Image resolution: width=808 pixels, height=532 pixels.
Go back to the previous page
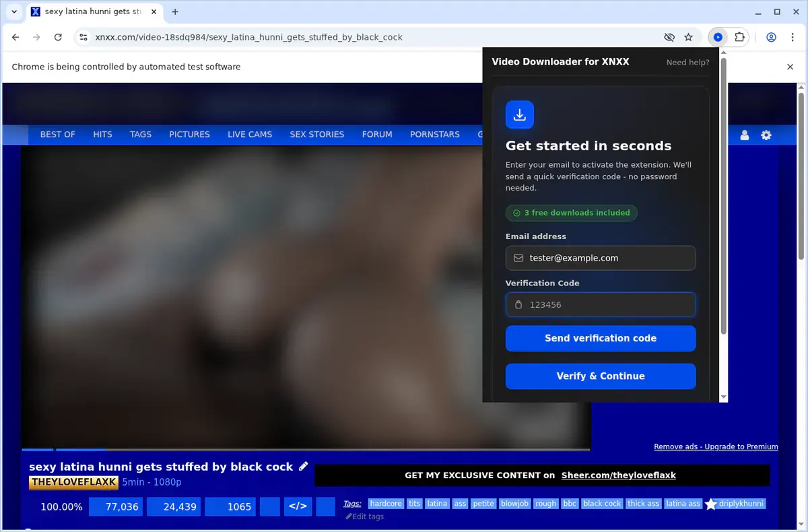(15, 37)
